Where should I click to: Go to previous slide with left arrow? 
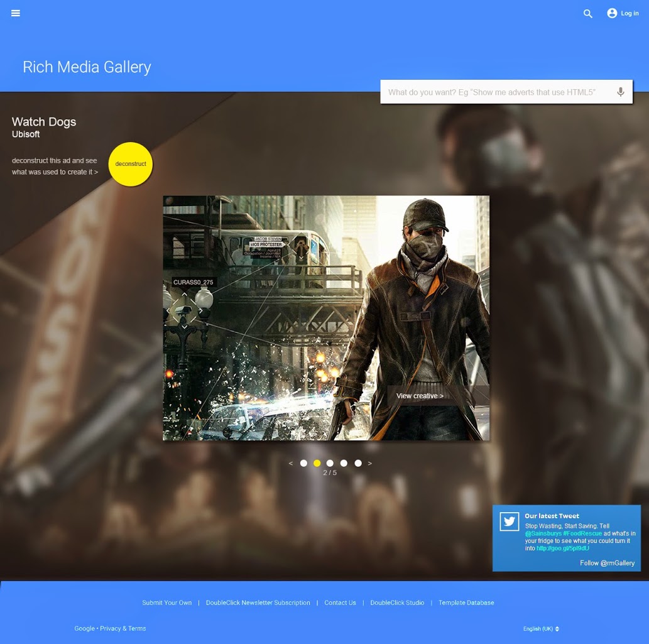point(291,463)
